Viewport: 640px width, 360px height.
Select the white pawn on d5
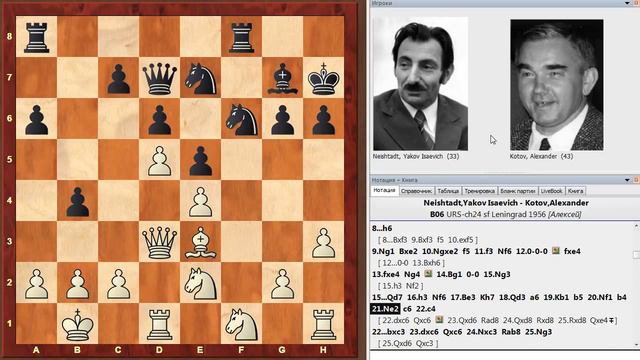(x=159, y=160)
